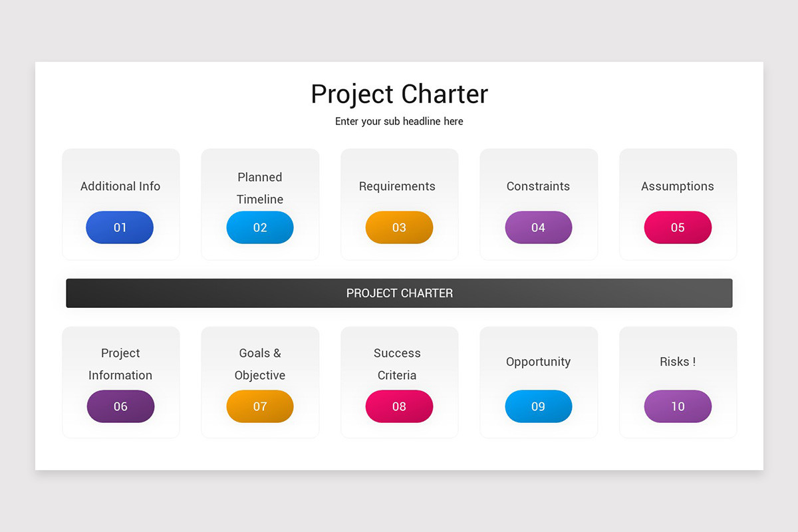Select the purple 10 pill
This screenshot has height=532, width=798.
pyautogui.click(x=678, y=406)
